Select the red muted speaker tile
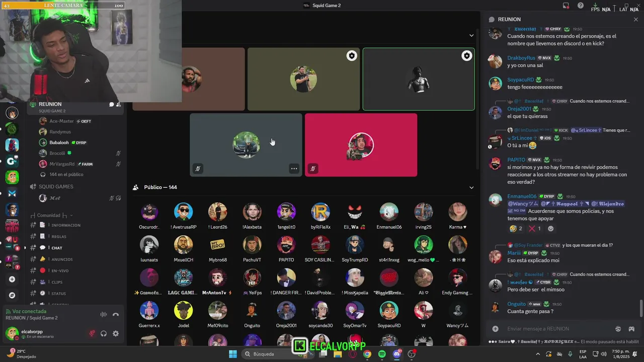Screen dimensions: 644x362 click(361, 145)
